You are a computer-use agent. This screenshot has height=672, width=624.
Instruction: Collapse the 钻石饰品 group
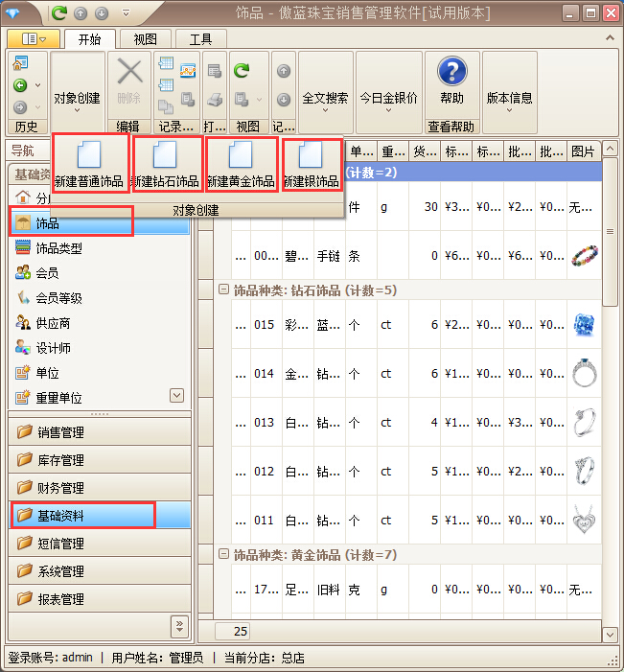224,290
